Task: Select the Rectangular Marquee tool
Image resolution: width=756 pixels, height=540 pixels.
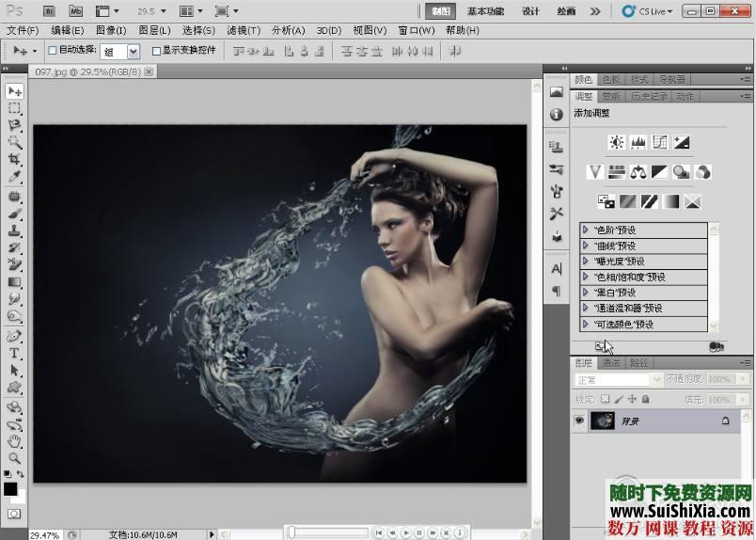Action: [14, 108]
